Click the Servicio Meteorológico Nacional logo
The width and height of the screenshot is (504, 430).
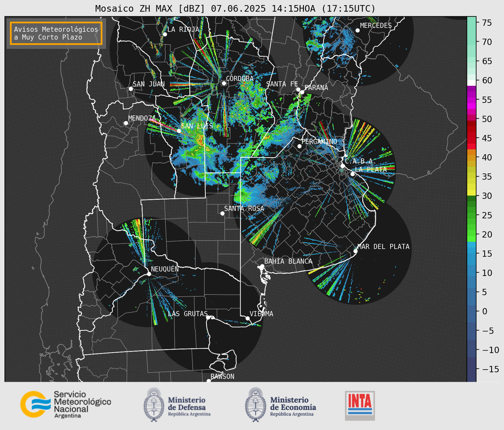point(65,404)
